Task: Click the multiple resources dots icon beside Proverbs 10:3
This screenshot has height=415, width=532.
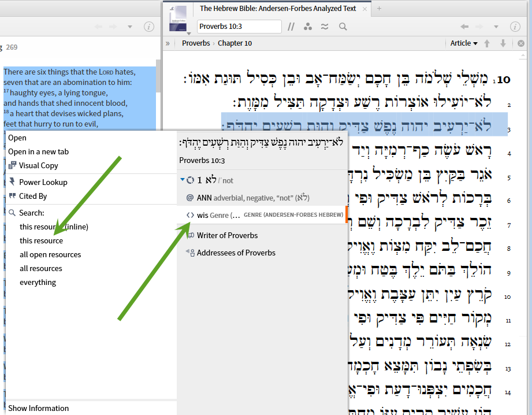Action: tap(308, 27)
